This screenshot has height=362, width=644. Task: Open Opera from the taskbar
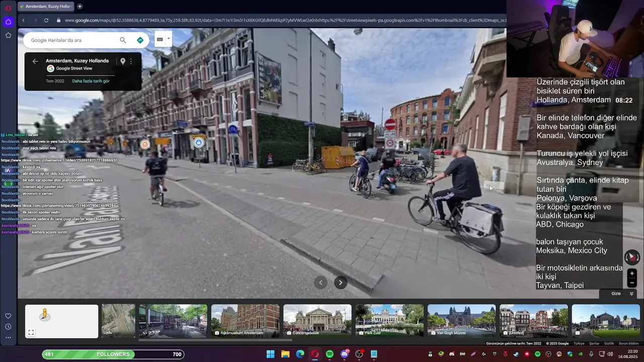[x=315, y=354]
